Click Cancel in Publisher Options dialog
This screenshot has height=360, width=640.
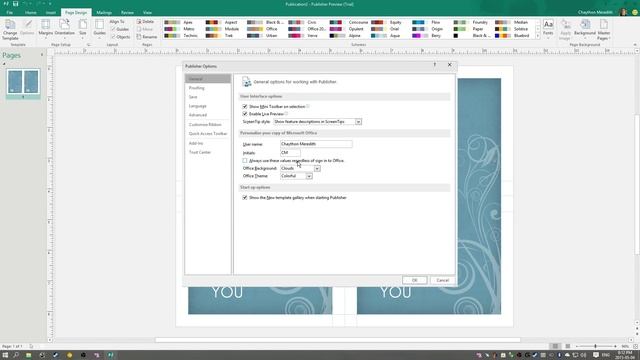pyautogui.click(x=442, y=280)
